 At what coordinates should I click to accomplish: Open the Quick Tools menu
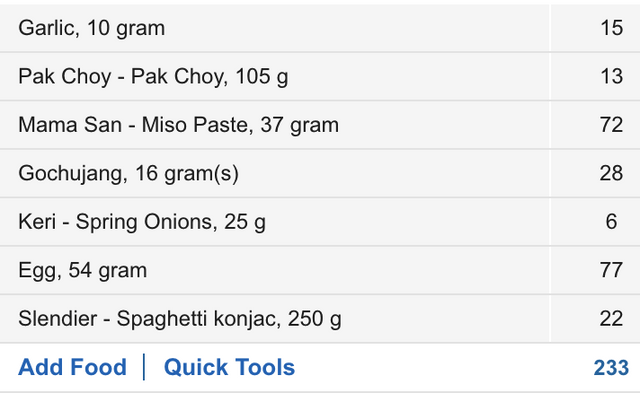point(229,367)
